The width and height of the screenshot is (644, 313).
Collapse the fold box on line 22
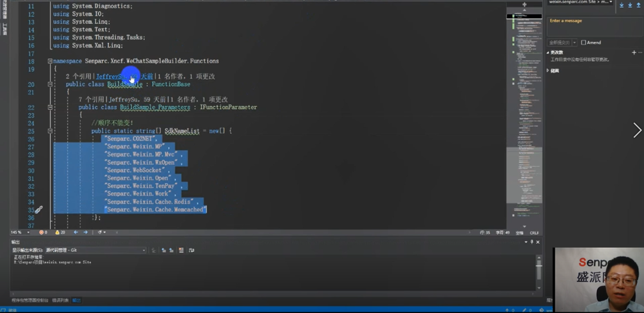(x=50, y=107)
